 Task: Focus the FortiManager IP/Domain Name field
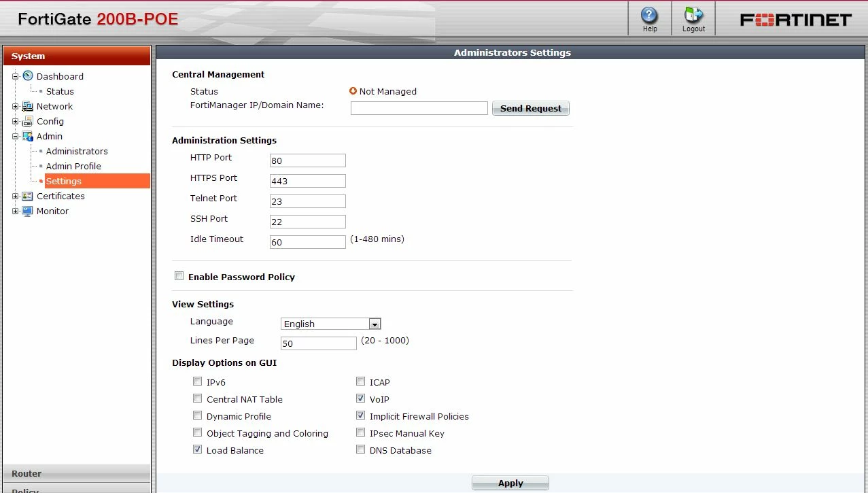(419, 108)
